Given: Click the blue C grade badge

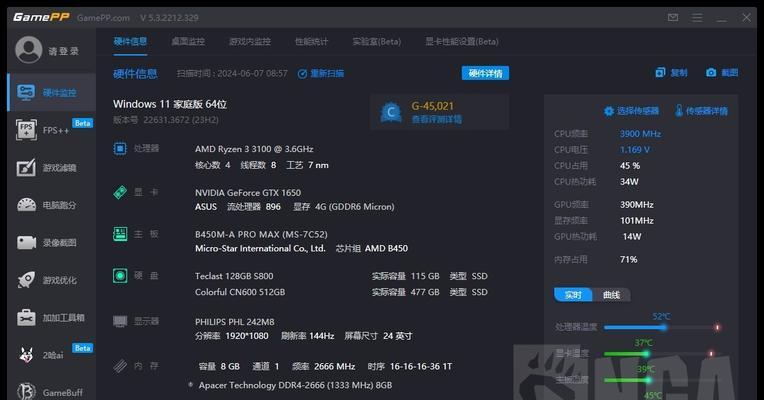Looking at the screenshot, I should click(391, 113).
